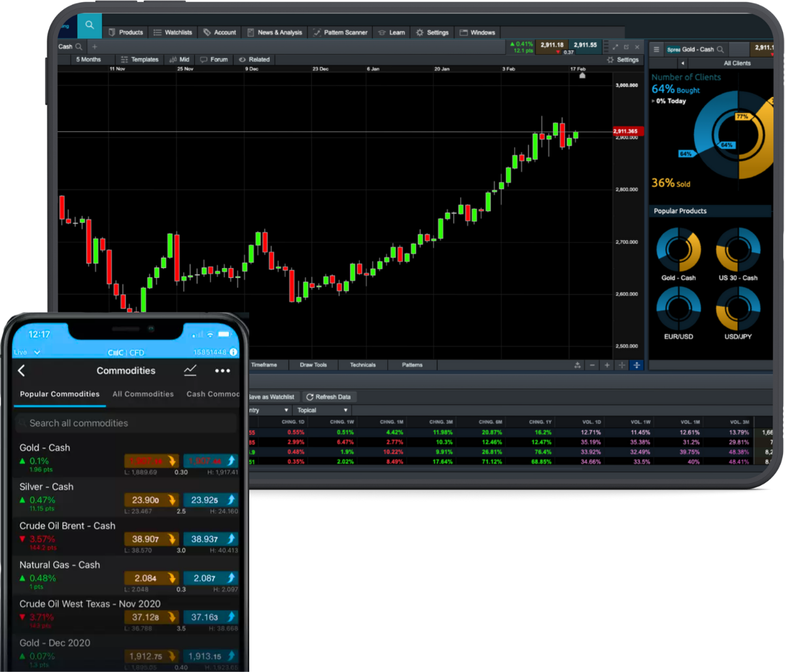Open chart view icon next to Commodities title
785x672 pixels.
190,371
